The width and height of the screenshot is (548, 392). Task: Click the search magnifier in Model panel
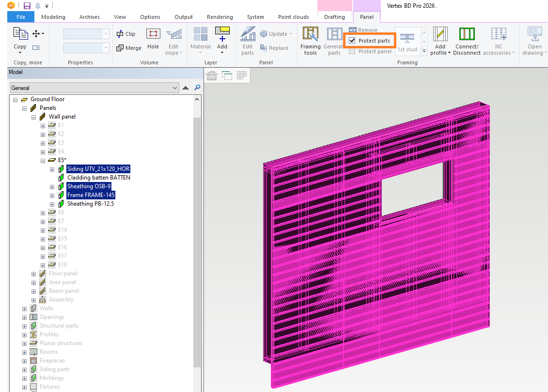pyautogui.click(x=197, y=88)
